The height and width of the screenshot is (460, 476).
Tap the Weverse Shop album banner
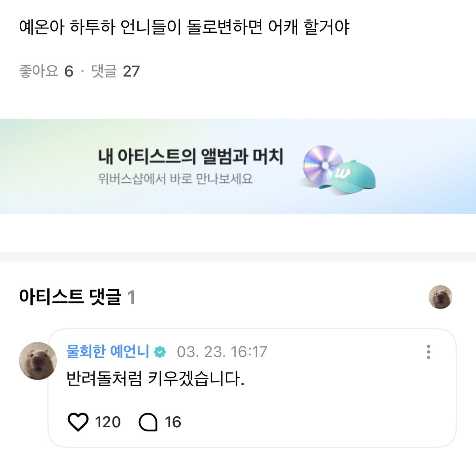tap(238, 166)
